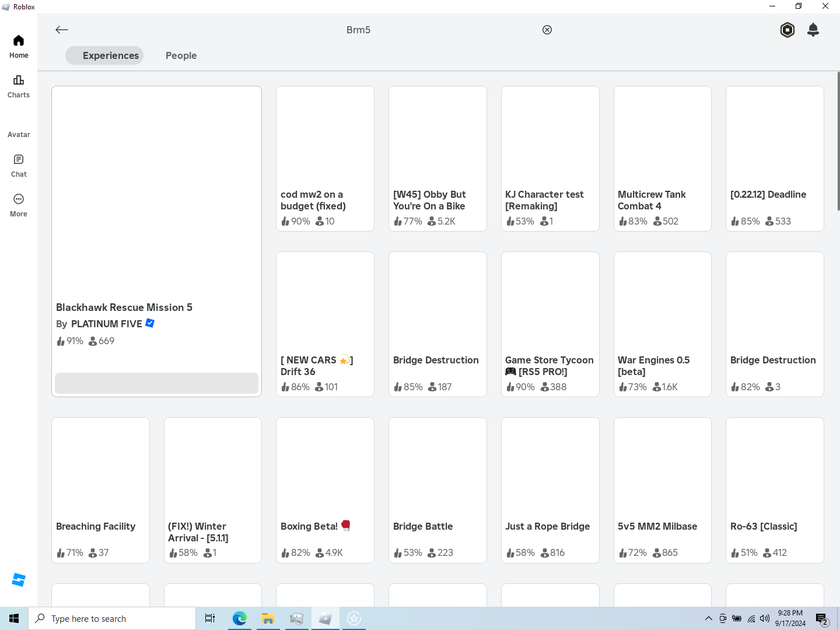Switch to the People tab

(x=181, y=55)
